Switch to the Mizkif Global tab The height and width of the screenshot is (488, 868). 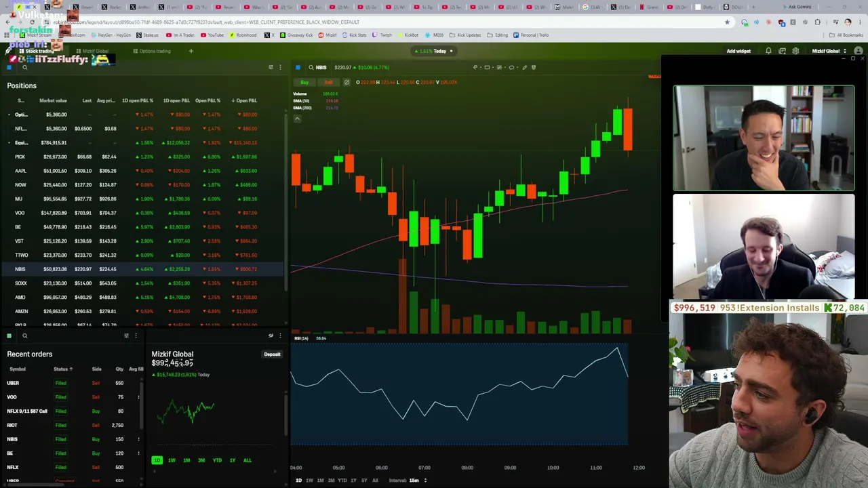pyautogui.click(x=92, y=51)
